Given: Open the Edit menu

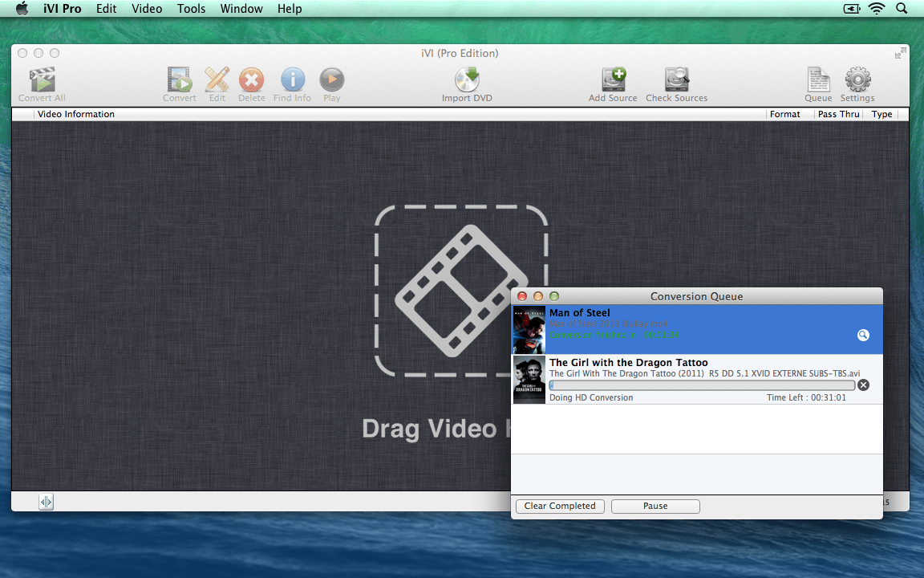Looking at the screenshot, I should pos(107,9).
